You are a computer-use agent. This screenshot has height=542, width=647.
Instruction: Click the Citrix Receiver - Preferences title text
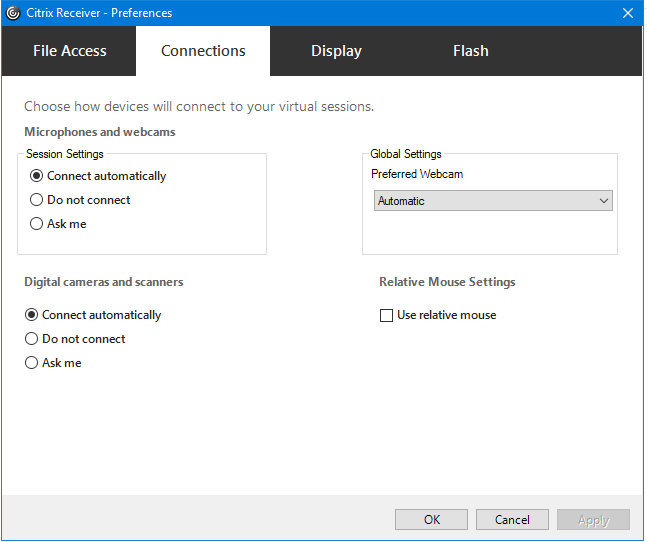99,13
